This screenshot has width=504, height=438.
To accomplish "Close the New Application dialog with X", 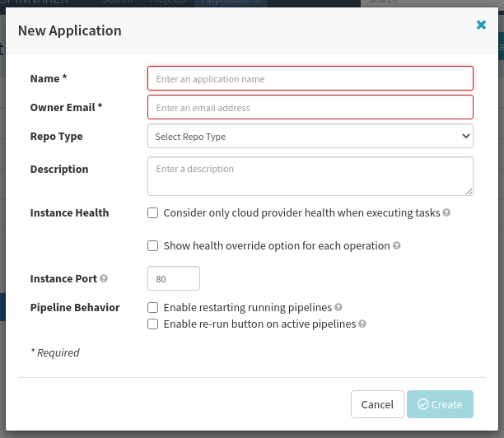I will [x=481, y=26].
